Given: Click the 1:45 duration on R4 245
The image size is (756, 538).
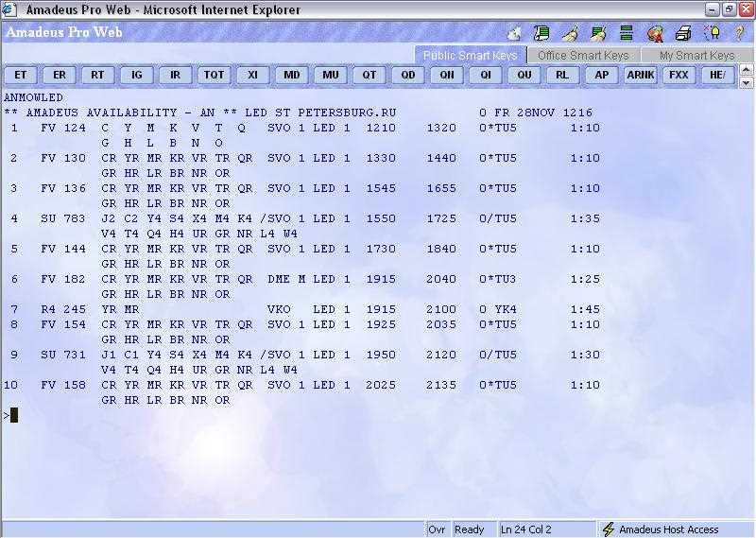Looking at the screenshot, I should point(585,309).
